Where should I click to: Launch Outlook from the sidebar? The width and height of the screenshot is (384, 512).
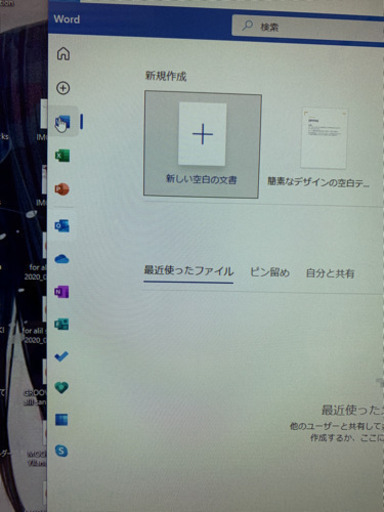62,226
